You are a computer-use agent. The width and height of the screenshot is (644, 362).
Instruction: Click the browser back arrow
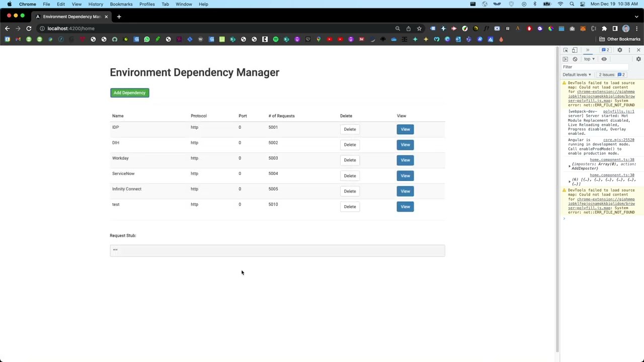[x=8, y=29]
